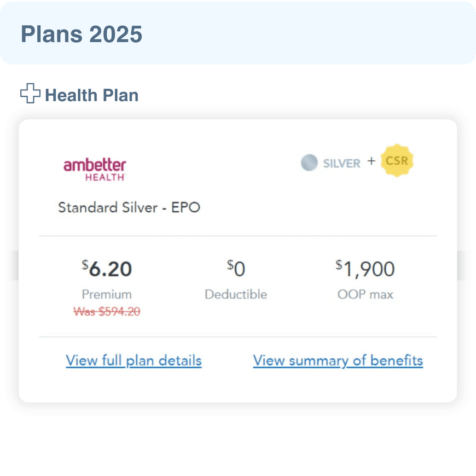Click the Health Plan section heading
The image size is (476, 476).
pyautogui.click(x=92, y=95)
